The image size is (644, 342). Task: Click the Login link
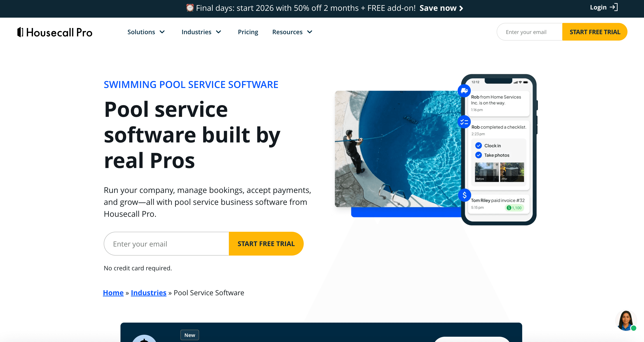point(598,7)
